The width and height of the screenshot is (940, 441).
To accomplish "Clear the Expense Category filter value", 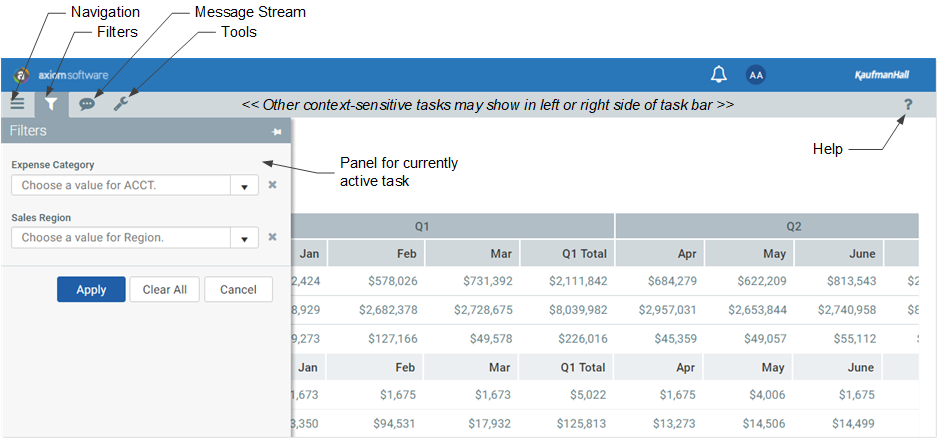I will (272, 185).
